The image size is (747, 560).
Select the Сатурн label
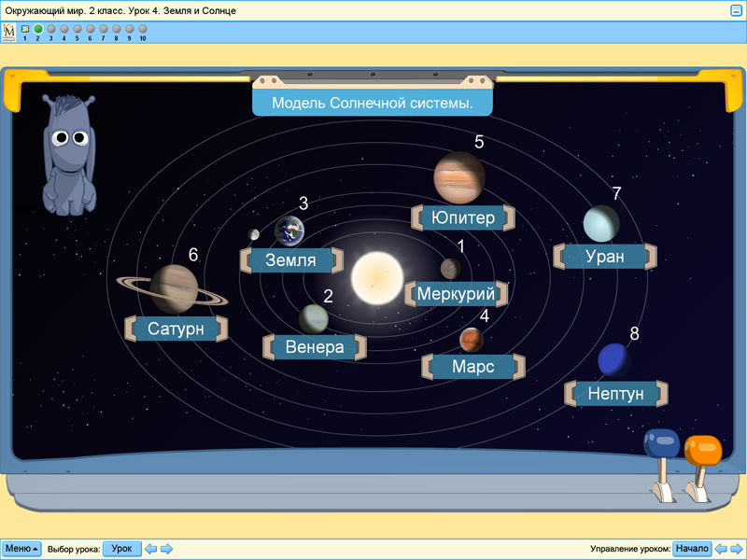coord(176,329)
